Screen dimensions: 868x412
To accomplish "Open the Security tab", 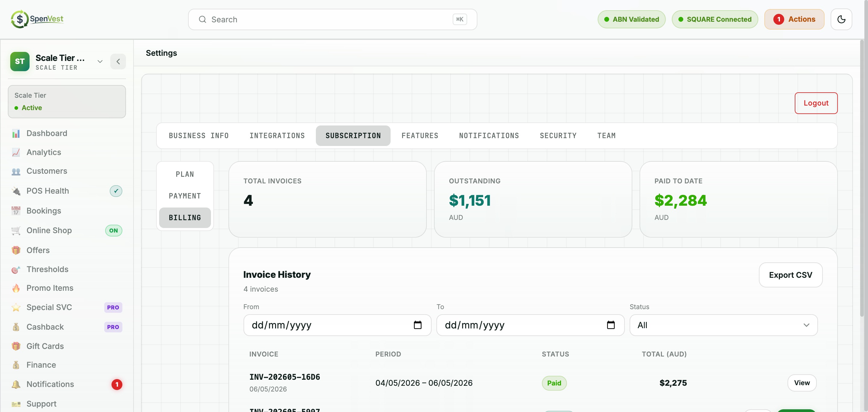I will pyautogui.click(x=558, y=135).
